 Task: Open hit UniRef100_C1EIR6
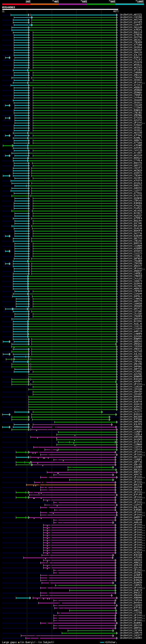point(131,17)
